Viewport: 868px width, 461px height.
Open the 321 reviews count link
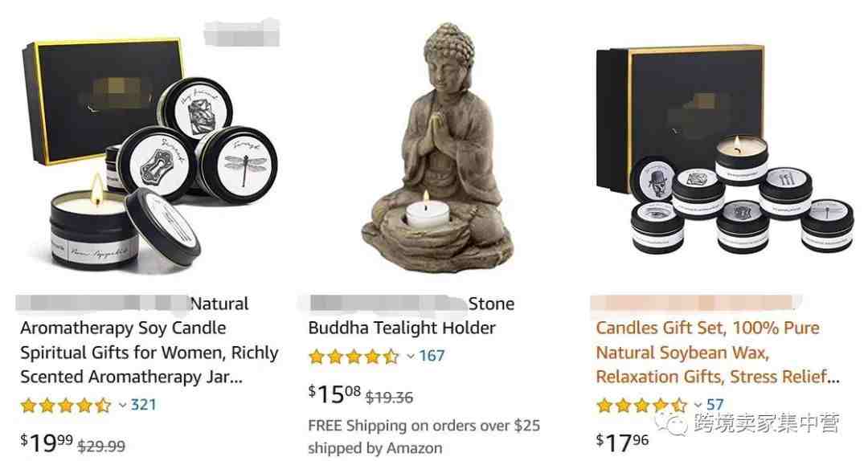pyautogui.click(x=143, y=405)
